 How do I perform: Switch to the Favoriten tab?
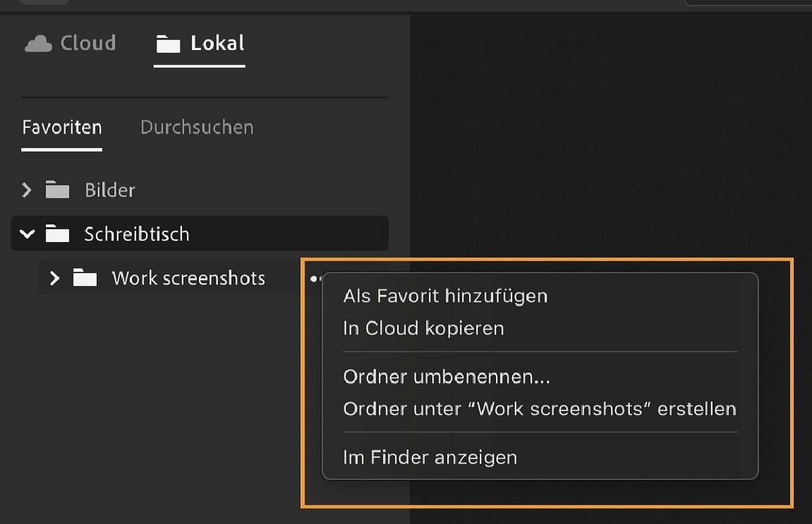point(62,127)
